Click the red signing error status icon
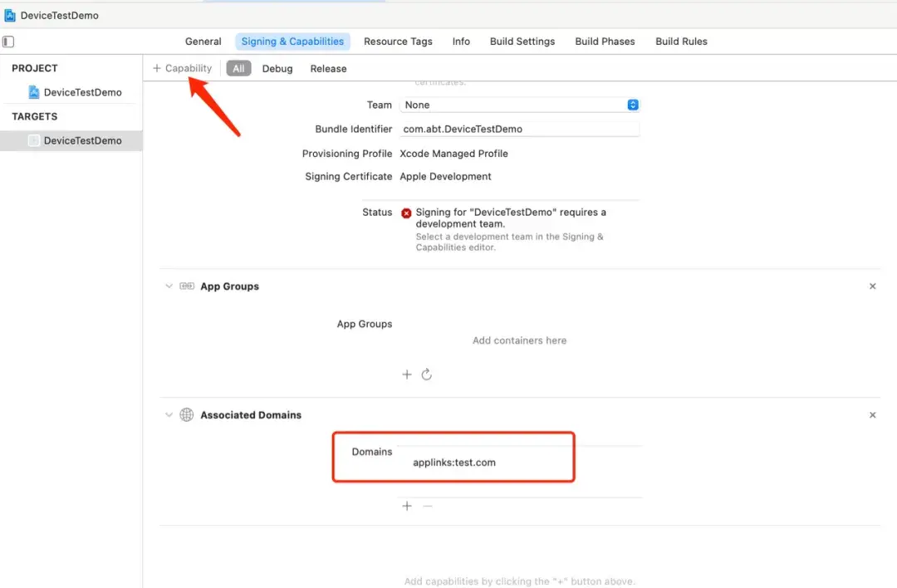 coord(406,213)
